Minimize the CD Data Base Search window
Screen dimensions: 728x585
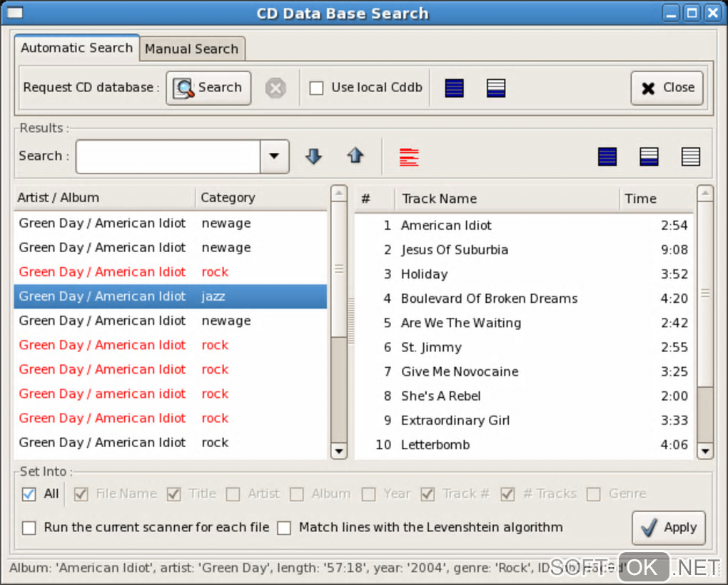[x=671, y=13]
